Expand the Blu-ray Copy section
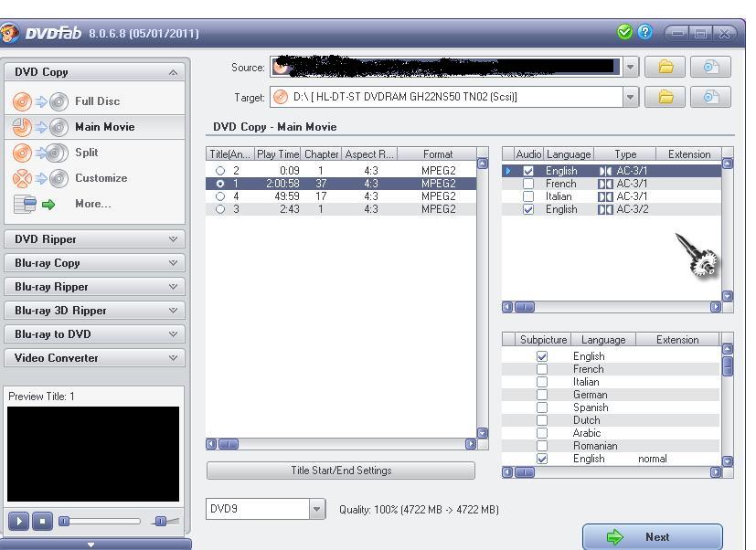Screen dimensions: 756x550 coord(173,263)
